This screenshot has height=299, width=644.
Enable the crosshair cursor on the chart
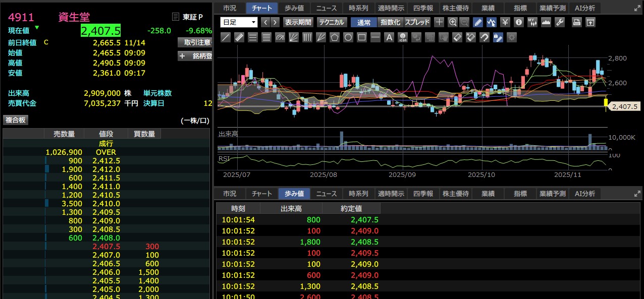[x=440, y=22]
